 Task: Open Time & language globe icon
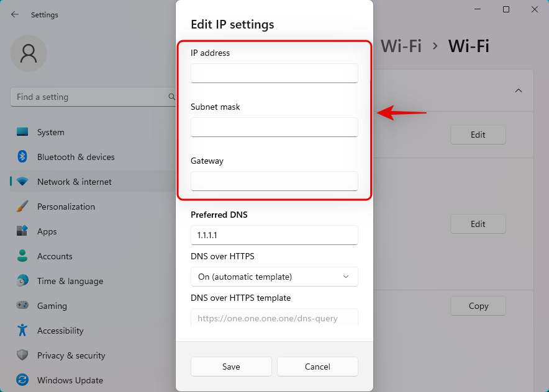pyautogui.click(x=22, y=281)
